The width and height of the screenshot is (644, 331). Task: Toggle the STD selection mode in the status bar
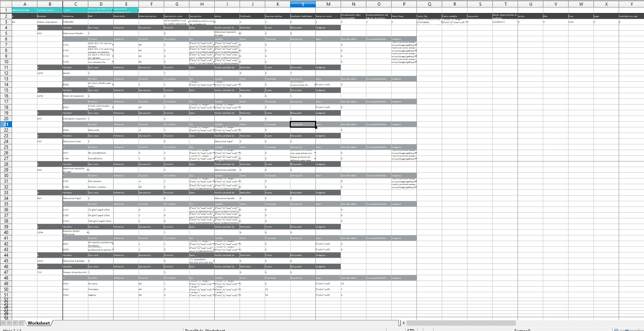click(411, 330)
